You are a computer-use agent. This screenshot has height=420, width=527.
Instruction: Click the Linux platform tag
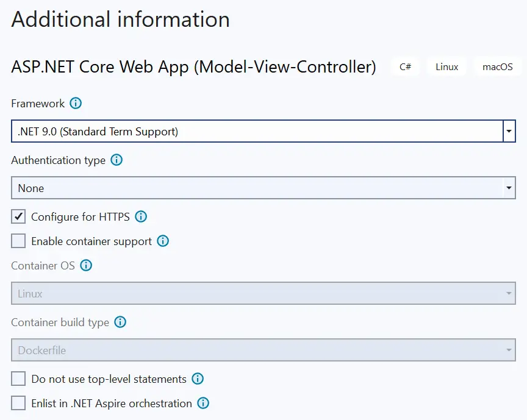click(446, 67)
